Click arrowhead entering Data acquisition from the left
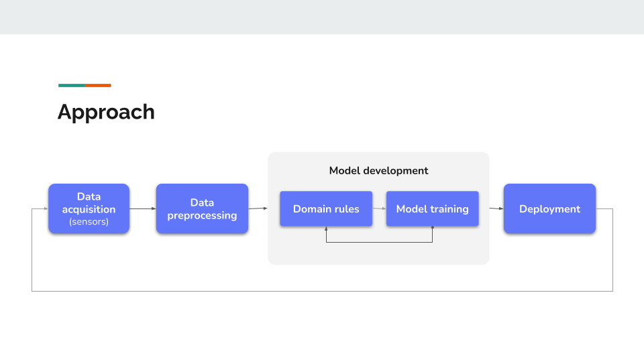 point(44,208)
